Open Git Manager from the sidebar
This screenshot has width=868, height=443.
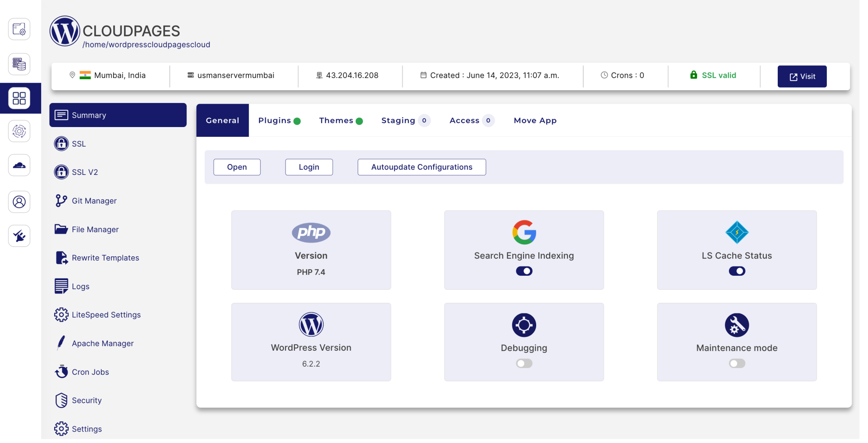[94, 201]
